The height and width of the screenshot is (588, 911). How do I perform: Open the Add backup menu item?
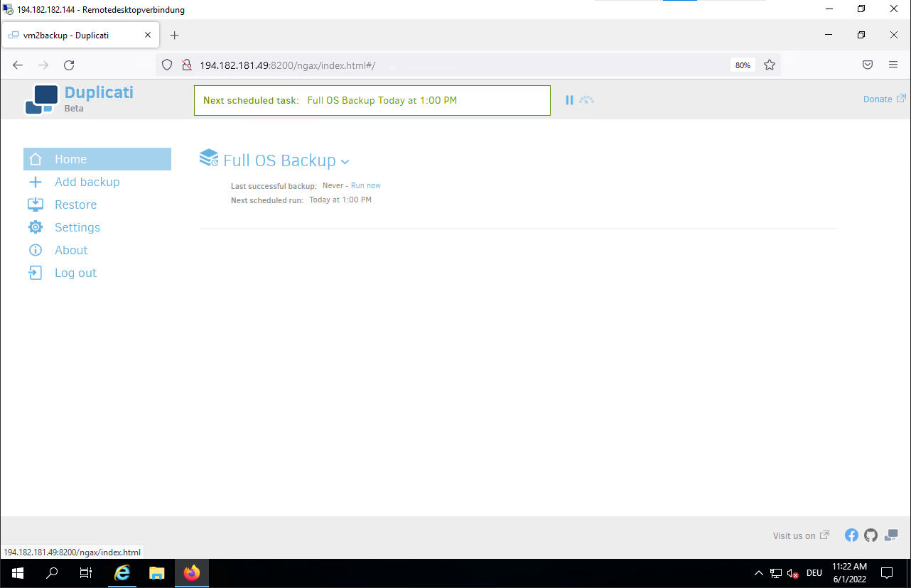point(87,182)
